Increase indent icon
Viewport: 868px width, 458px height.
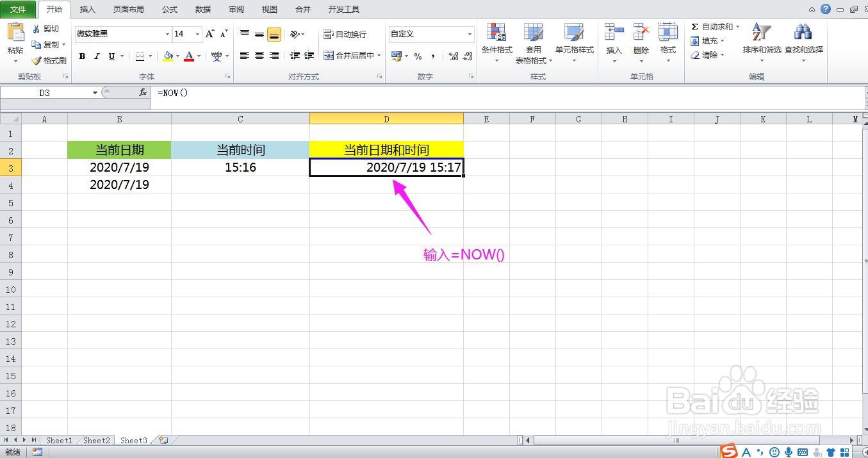tap(309, 56)
